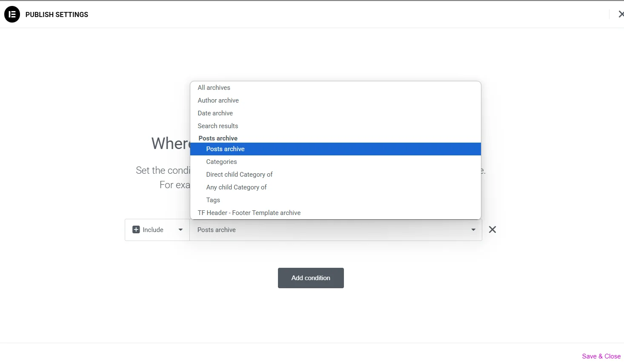Choose Categories in the list
Image resolution: width=624 pixels, height=364 pixels.
[x=221, y=162]
